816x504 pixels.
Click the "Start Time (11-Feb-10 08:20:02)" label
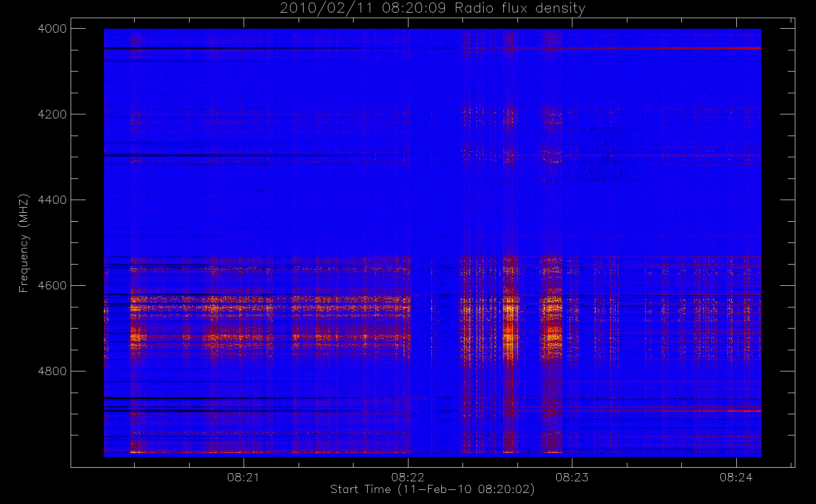[432, 489]
